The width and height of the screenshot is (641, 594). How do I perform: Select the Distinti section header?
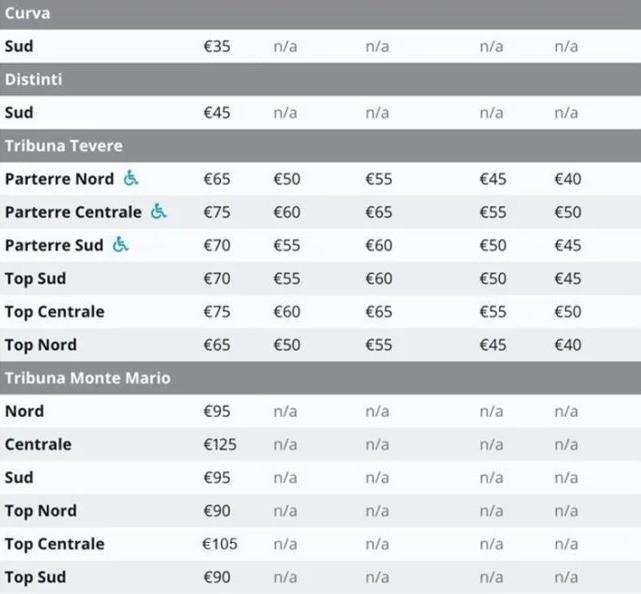pyautogui.click(x=320, y=79)
